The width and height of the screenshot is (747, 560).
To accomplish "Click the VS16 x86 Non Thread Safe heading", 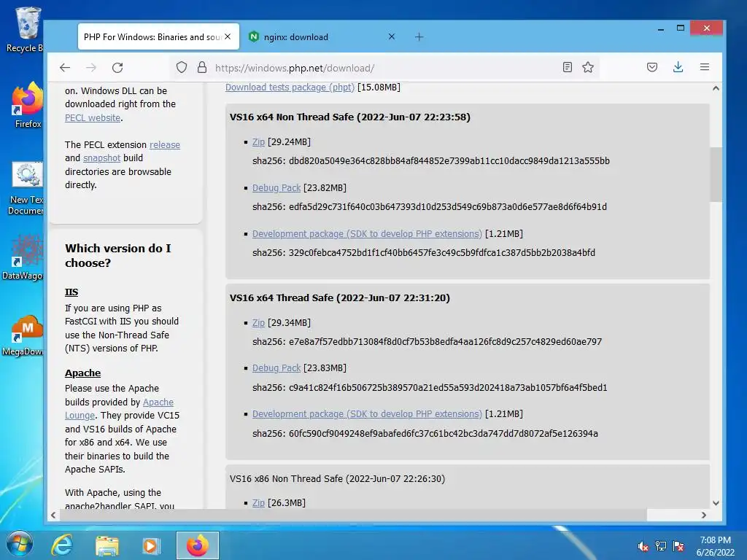I will tap(337, 478).
